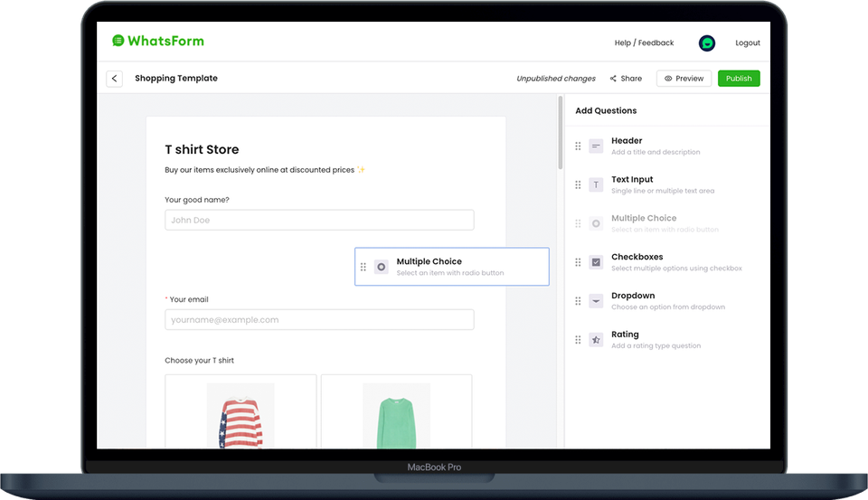Publish the form
The image size is (868, 500).
(739, 79)
